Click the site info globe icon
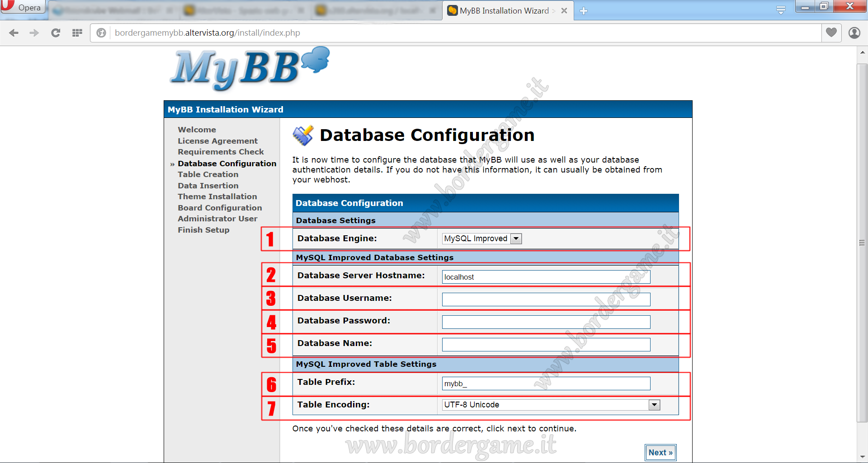This screenshot has width=868, height=463. tap(101, 33)
